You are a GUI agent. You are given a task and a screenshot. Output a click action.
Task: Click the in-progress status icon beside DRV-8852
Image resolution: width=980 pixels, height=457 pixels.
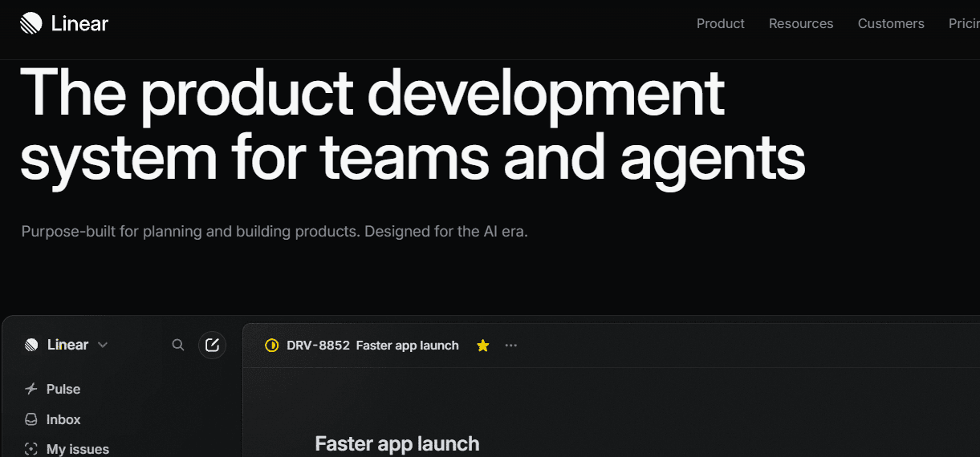271,346
